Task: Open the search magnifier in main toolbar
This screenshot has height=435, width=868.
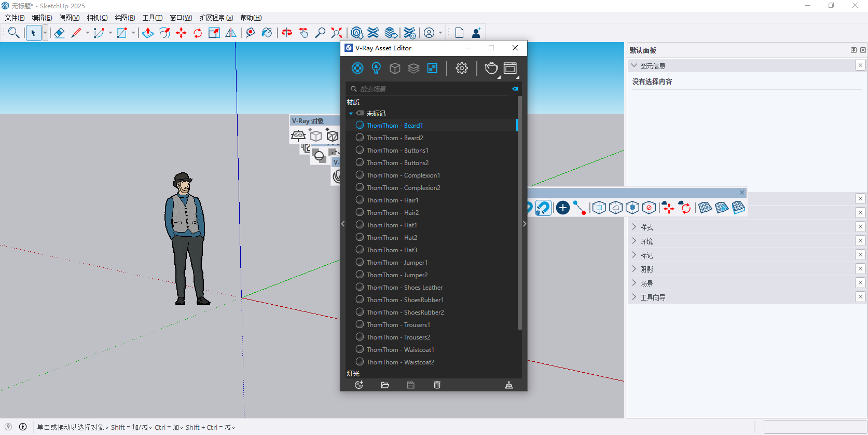Action: [14, 33]
